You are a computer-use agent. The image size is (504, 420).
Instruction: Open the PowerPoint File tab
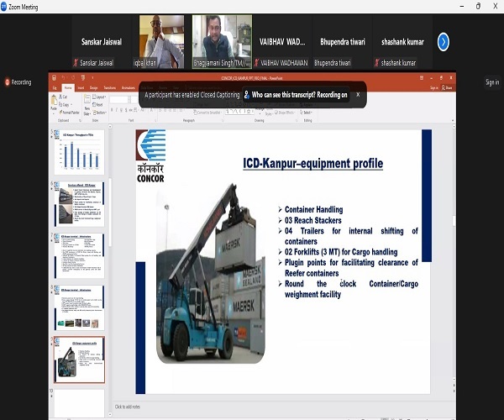coord(55,87)
